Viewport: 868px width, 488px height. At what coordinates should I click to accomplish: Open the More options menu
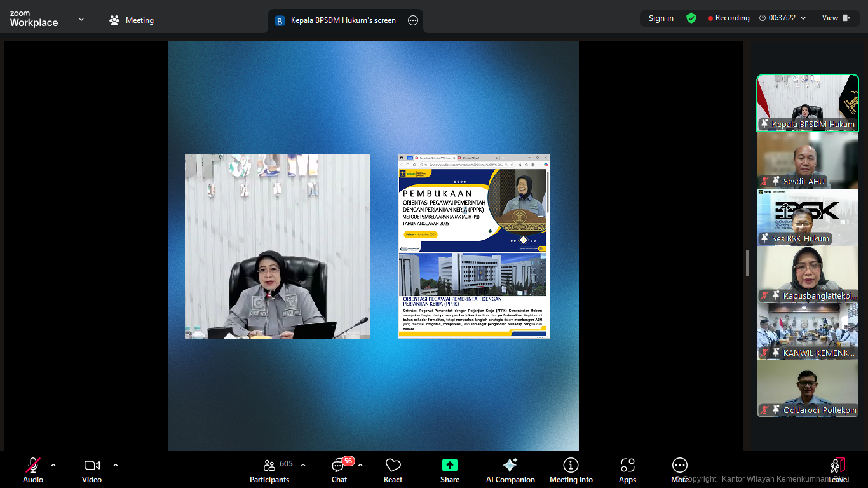point(679,470)
